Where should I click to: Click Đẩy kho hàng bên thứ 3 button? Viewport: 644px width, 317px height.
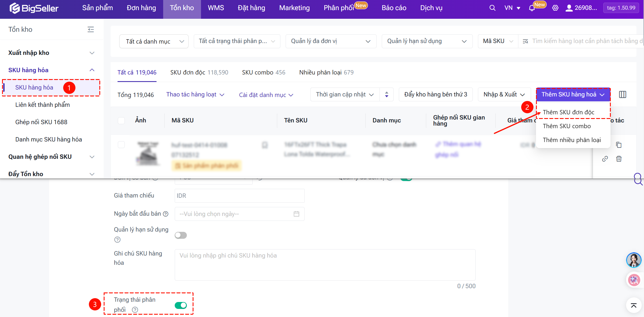(435, 94)
